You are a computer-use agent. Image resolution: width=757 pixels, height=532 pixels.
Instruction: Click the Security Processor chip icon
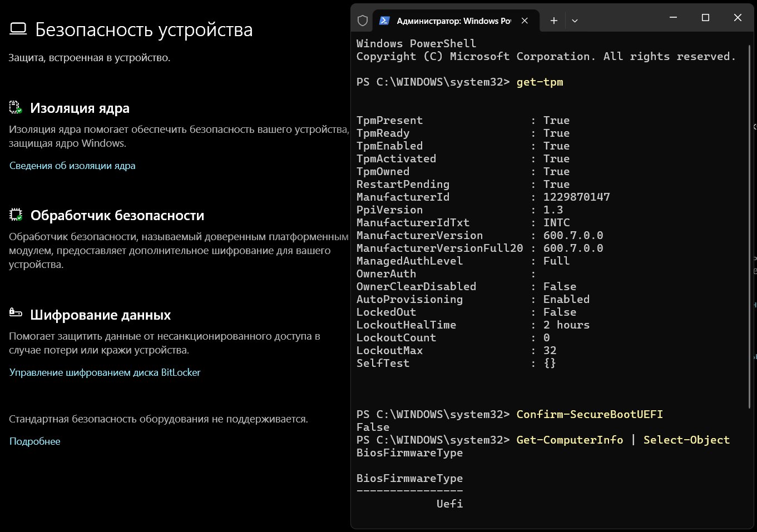[x=16, y=215]
